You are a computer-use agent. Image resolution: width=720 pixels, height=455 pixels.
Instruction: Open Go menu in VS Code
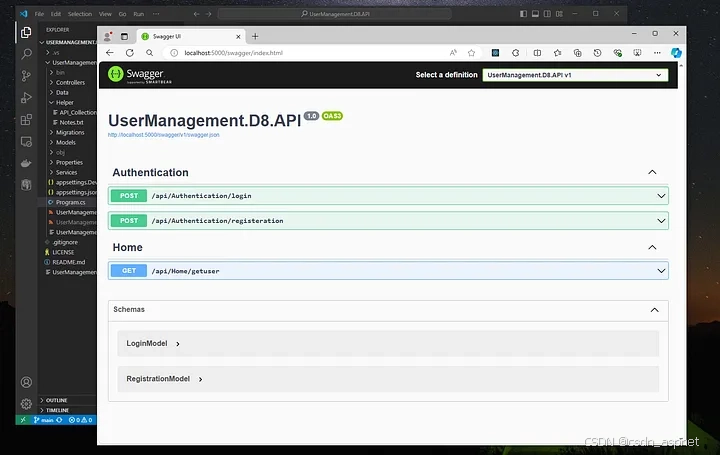(122, 14)
